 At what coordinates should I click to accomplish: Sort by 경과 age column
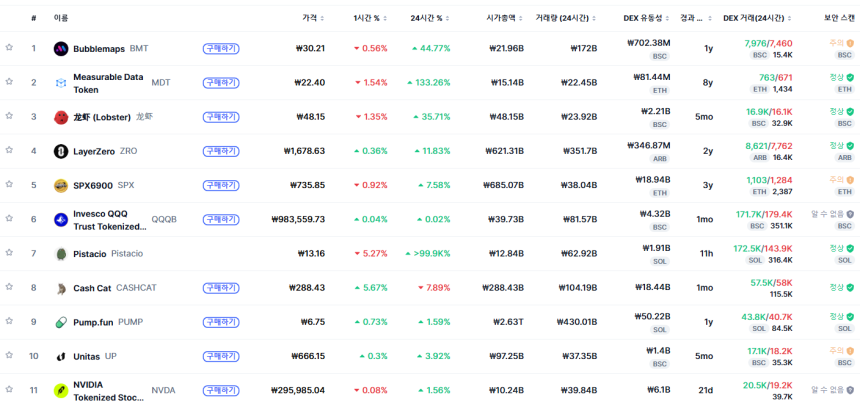click(696, 18)
